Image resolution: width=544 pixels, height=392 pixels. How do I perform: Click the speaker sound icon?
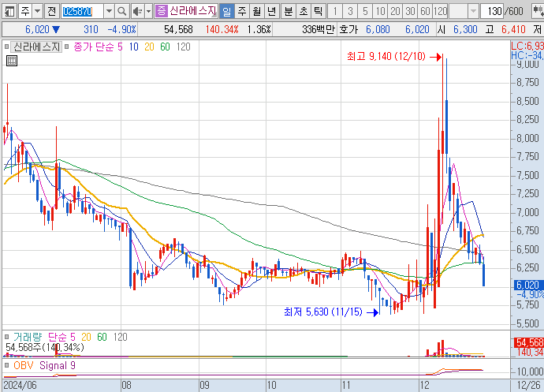pos(137,12)
